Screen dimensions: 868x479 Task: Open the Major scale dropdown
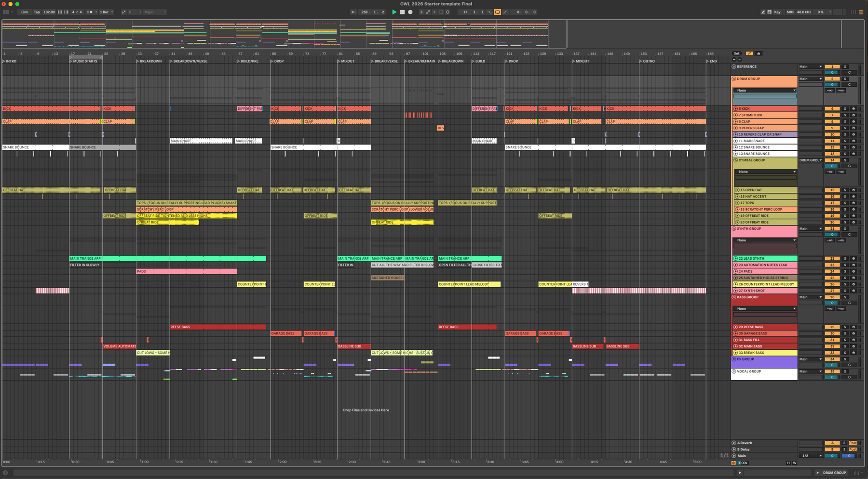(x=154, y=12)
